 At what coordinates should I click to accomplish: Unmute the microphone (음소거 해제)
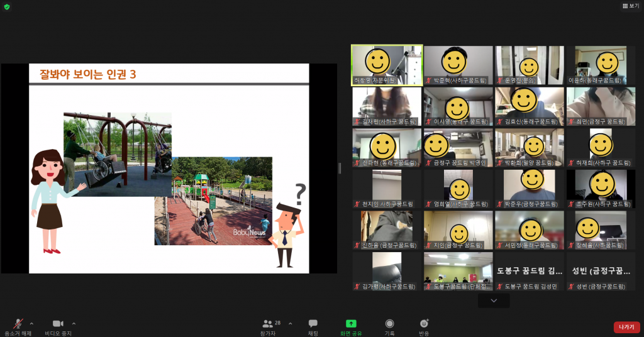coord(18,324)
